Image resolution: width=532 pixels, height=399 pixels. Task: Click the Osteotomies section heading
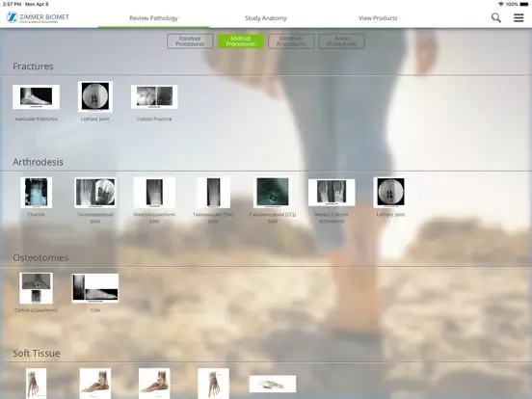tap(40, 257)
